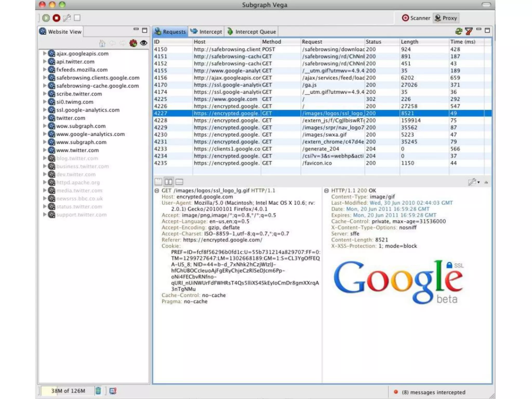532x399 pixels.
Task: Switch to the Scanner perspective
Action: pos(416,18)
